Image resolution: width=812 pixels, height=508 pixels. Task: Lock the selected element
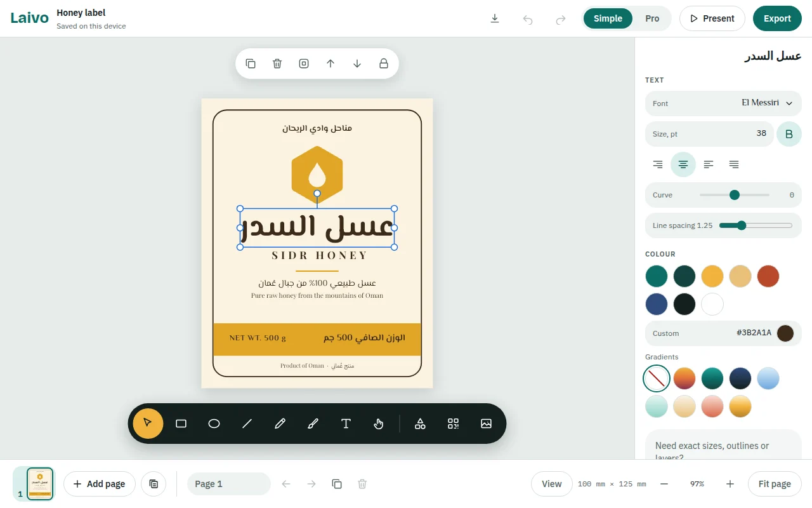tap(384, 63)
